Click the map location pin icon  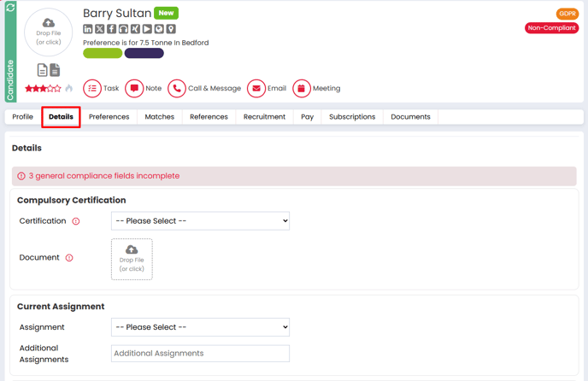[x=171, y=29]
